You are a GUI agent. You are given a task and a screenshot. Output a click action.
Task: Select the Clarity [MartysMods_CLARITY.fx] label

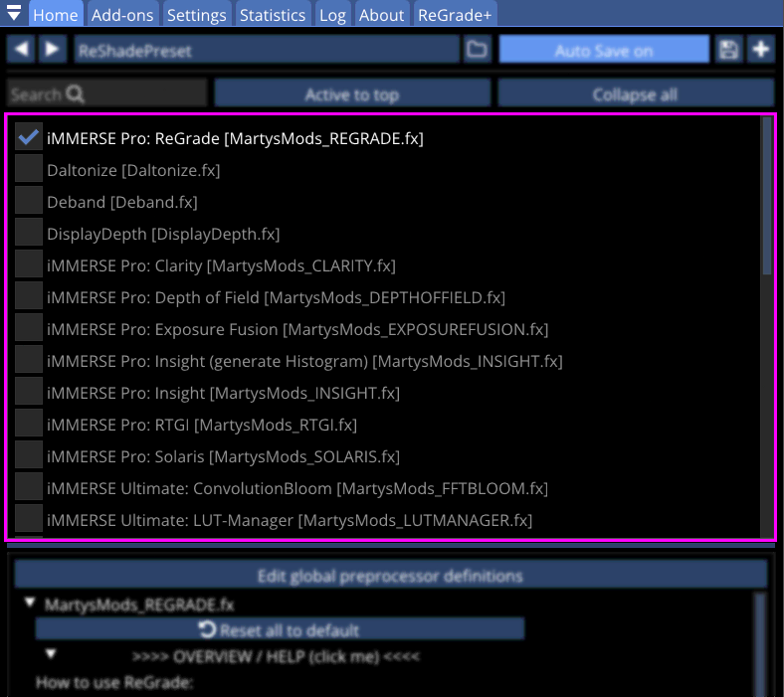click(221, 265)
